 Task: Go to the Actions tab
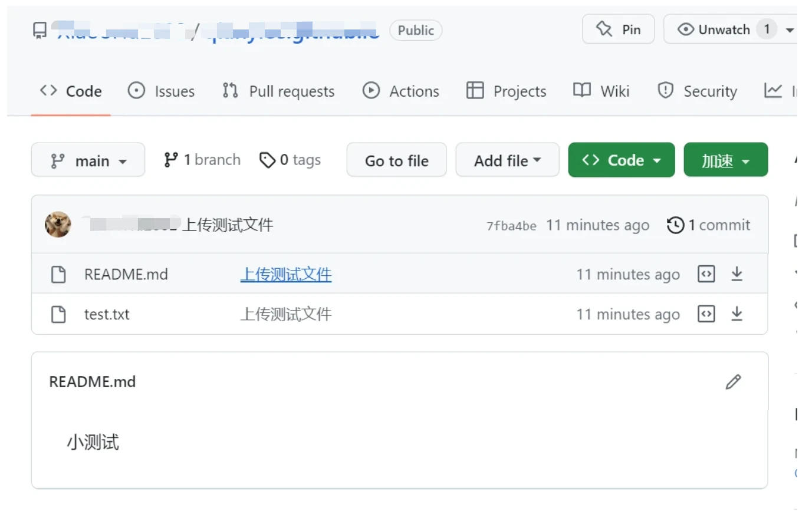pos(401,91)
